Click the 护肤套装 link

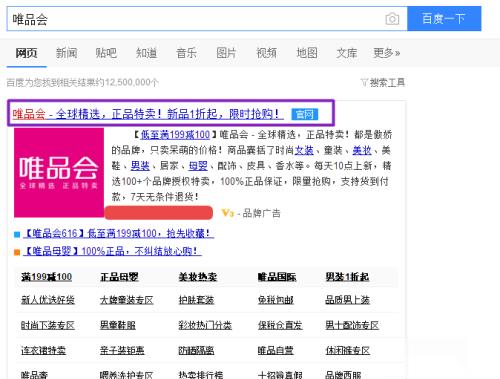point(196,300)
